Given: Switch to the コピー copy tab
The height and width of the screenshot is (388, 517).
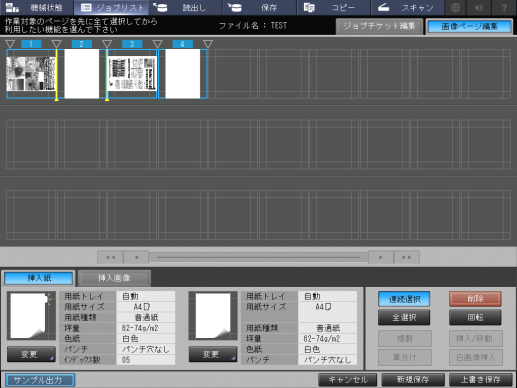Looking at the screenshot, I should [333, 7].
